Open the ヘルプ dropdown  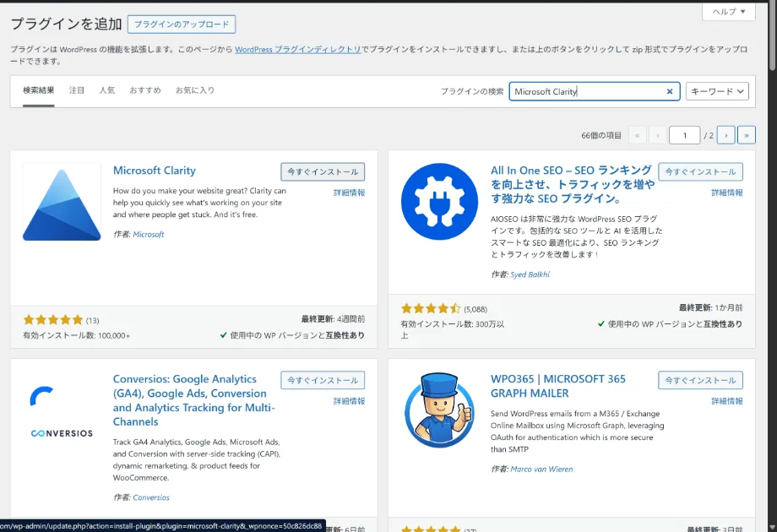(x=728, y=13)
